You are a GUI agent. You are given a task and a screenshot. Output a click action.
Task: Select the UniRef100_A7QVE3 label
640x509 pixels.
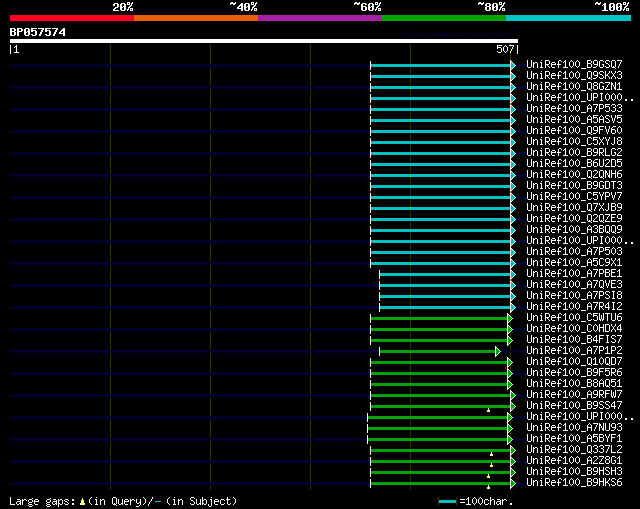click(x=574, y=285)
